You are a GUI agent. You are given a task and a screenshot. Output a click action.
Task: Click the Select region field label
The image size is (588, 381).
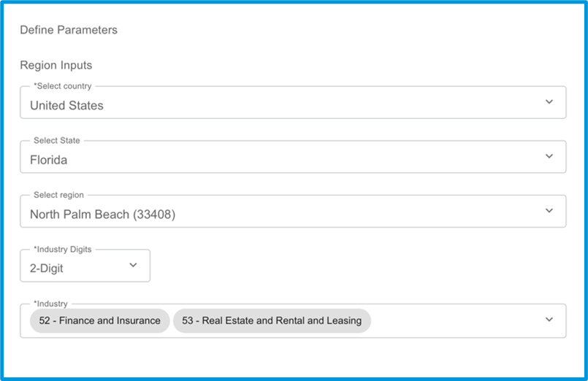pos(58,195)
